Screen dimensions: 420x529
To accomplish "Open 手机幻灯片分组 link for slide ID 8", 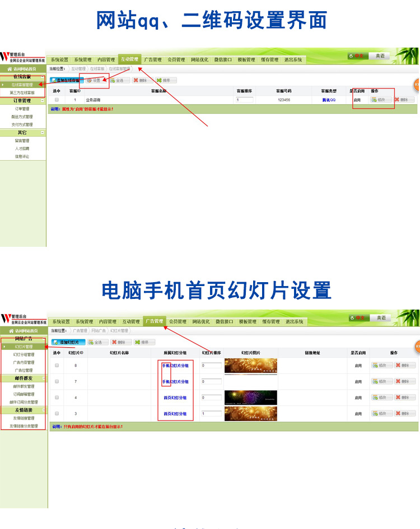I will [x=175, y=366].
